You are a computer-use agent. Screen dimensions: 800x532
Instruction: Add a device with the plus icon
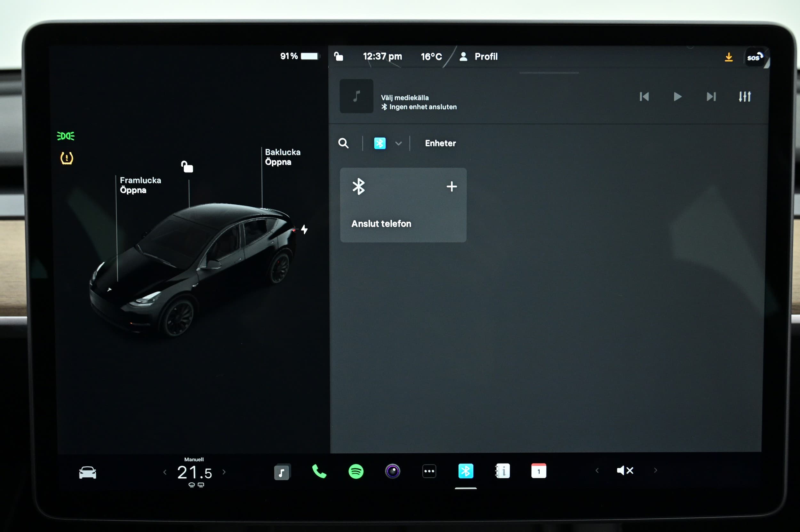[452, 186]
